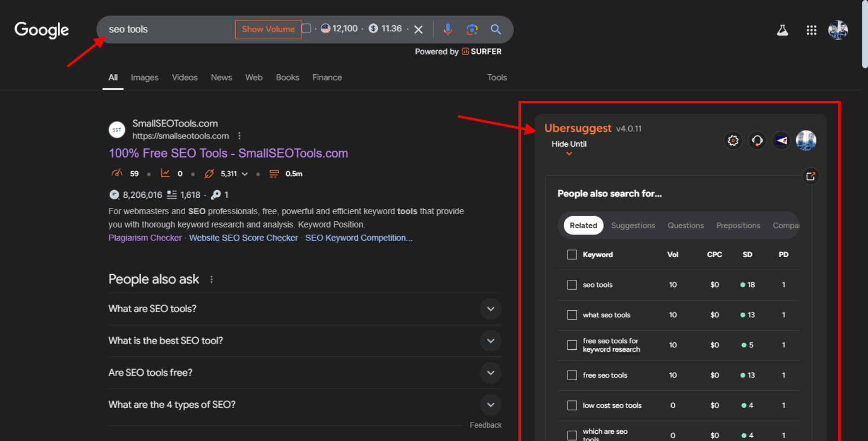Screen dimensions: 868x441
Task: Click the key icon next to 1
Action: click(x=216, y=194)
